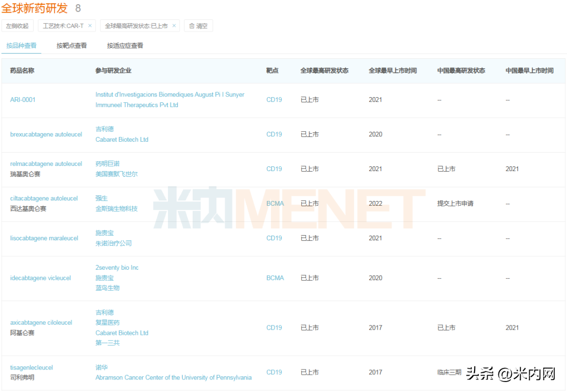This screenshot has height=392, width=567.
Task: Open 吉利德 link in brexucabtagene row
Action: 104,129
